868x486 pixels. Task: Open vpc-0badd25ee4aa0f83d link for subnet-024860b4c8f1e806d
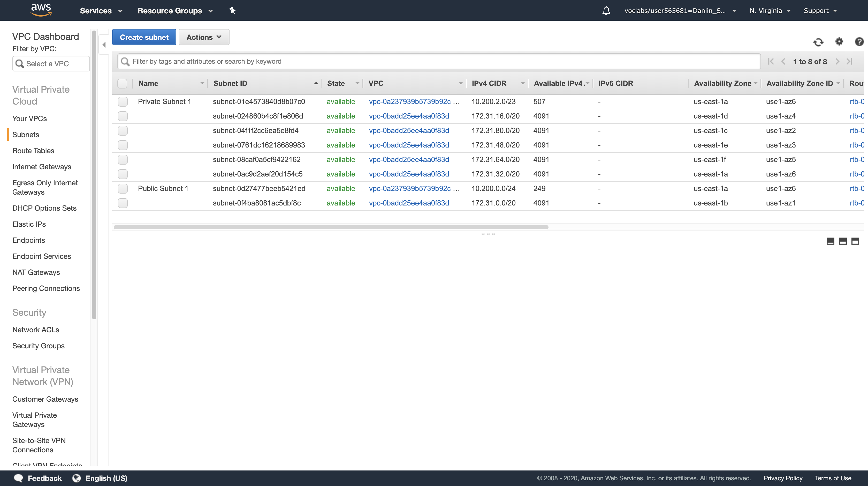pyautogui.click(x=409, y=116)
